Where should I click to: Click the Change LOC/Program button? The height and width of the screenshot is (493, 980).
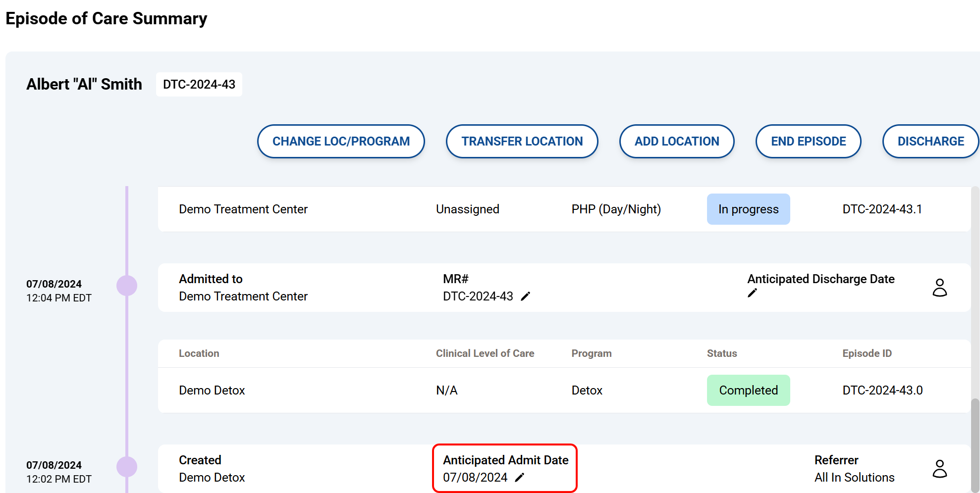point(341,142)
